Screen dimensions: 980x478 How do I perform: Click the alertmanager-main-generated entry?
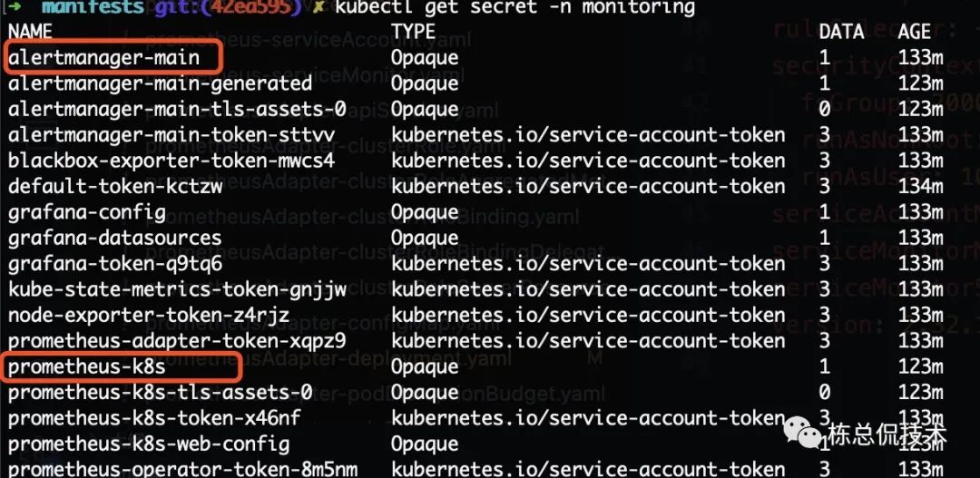coord(160,83)
